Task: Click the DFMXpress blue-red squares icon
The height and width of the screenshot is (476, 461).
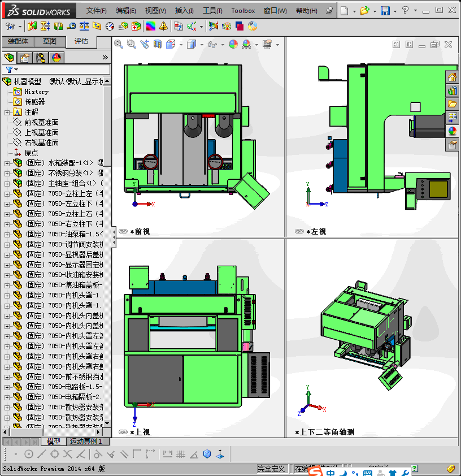Action: tap(240, 26)
